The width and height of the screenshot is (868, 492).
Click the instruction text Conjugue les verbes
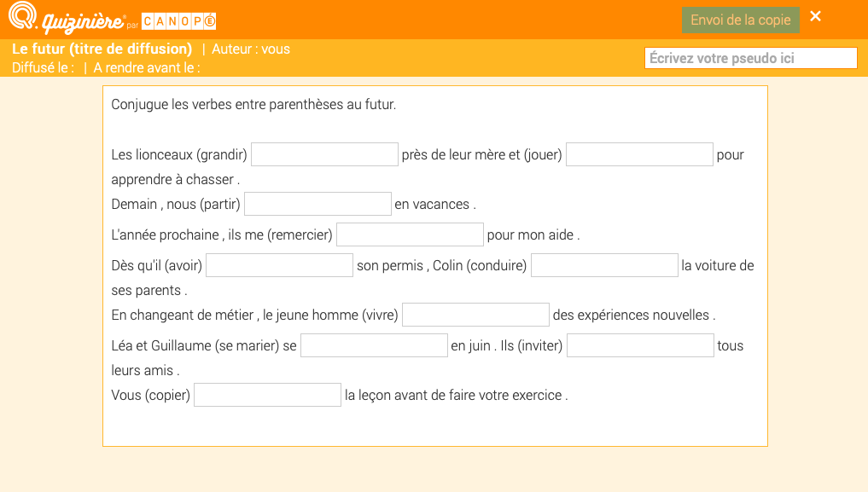(253, 105)
